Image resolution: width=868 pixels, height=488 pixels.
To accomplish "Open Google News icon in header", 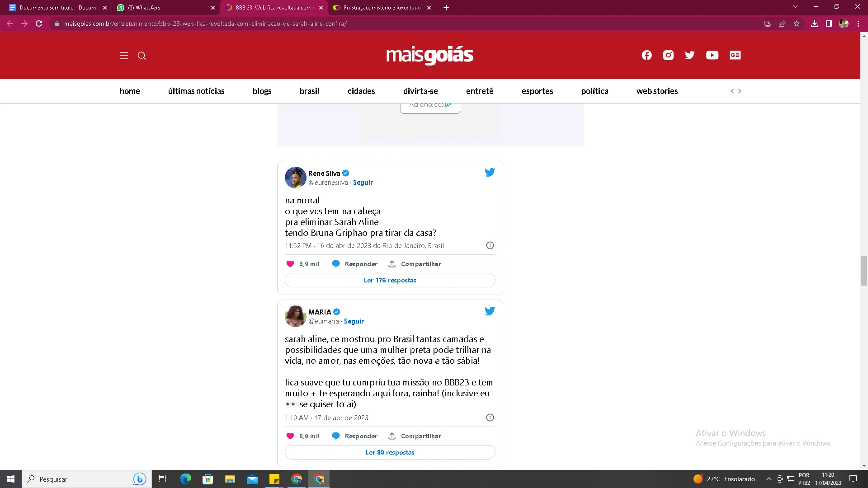I will 735,55.
